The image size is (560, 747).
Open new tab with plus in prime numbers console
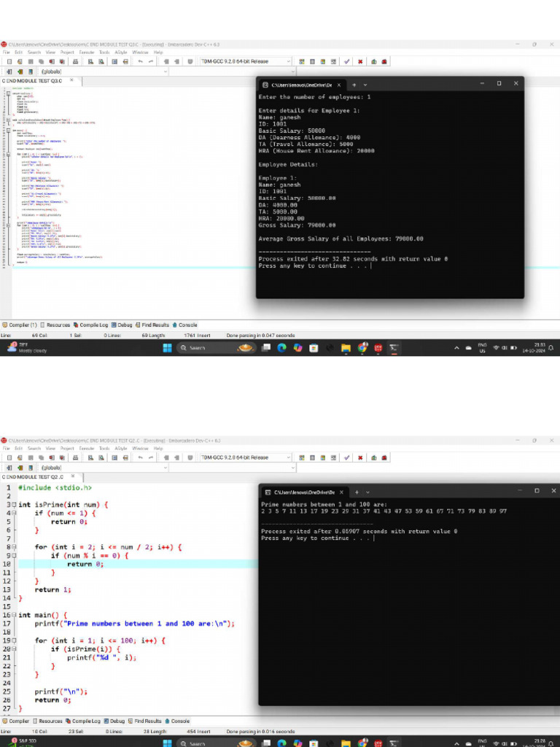[357, 492]
